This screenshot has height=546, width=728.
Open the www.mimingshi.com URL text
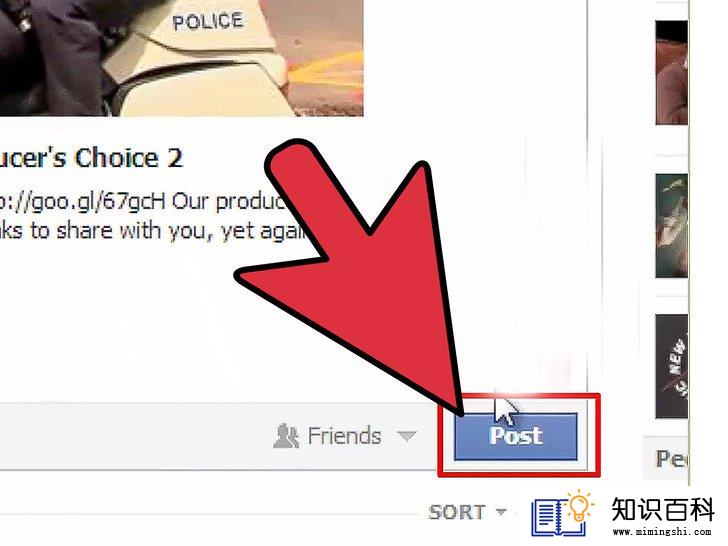[662, 532]
